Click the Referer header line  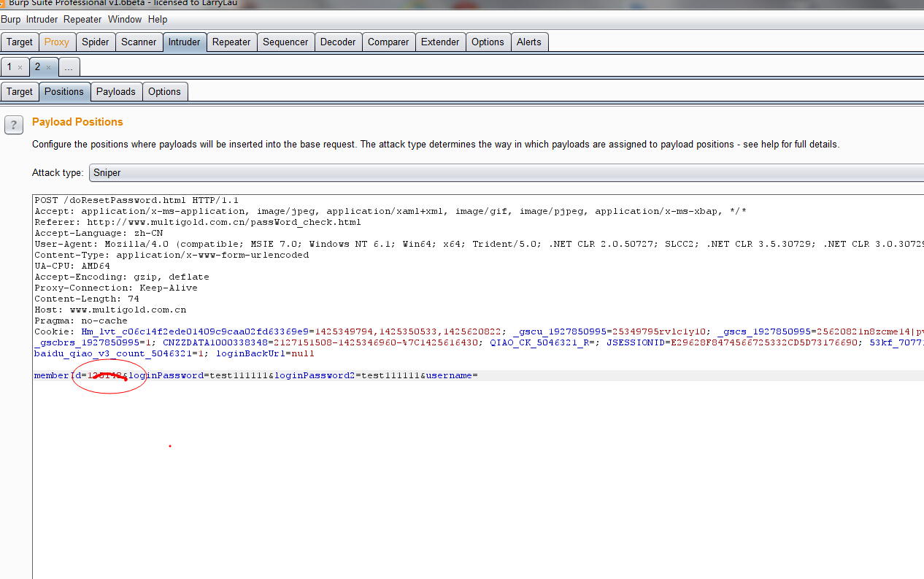coord(198,222)
